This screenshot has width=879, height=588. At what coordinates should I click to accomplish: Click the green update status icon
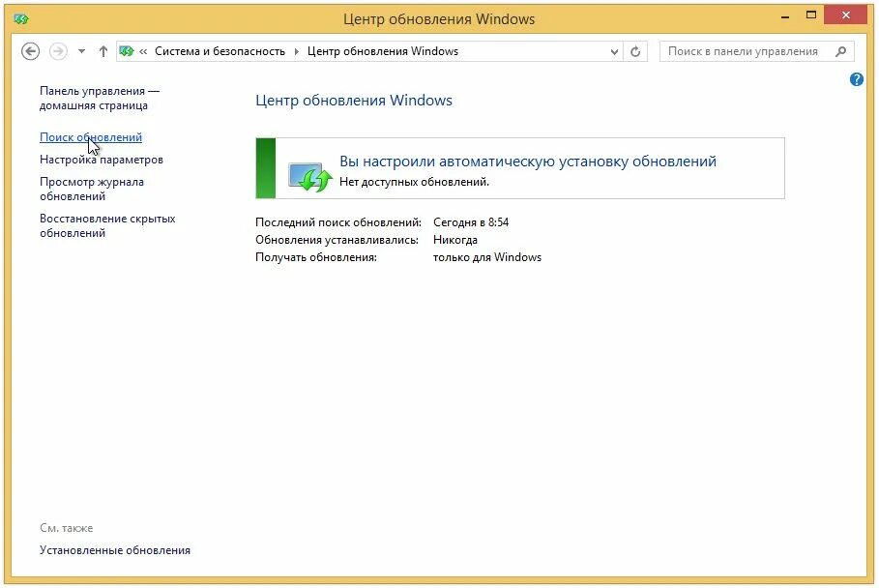(x=310, y=177)
